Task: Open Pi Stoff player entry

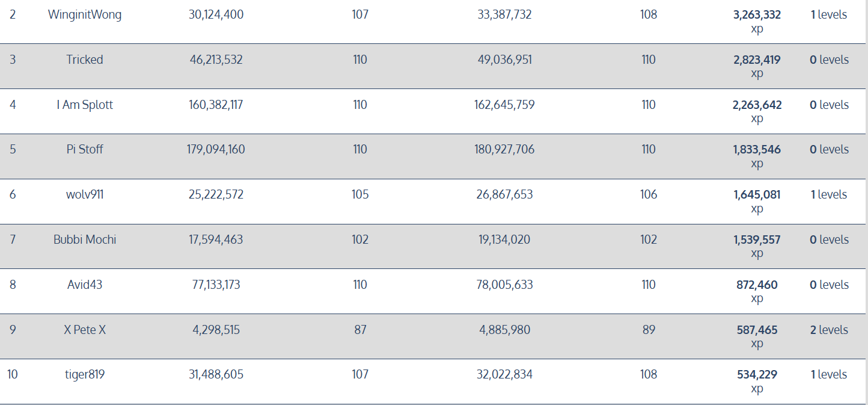Action: click(x=85, y=149)
